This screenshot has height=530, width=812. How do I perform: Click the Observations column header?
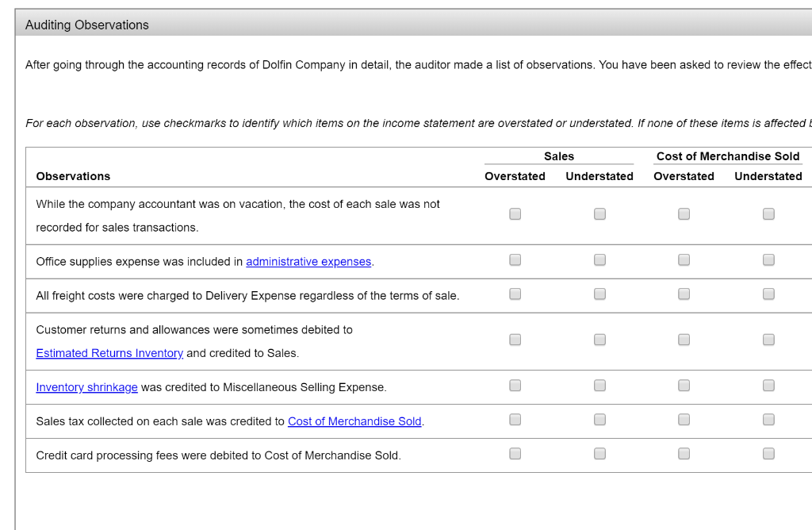click(73, 176)
